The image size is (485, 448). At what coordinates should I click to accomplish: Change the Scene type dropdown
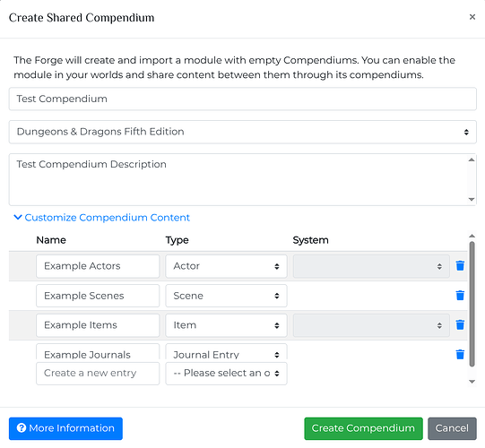click(226, 296)
